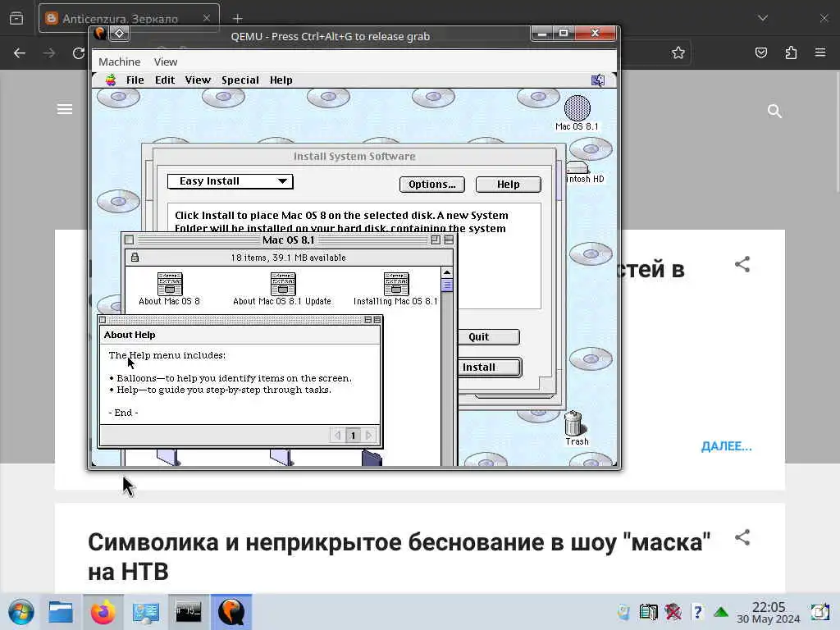This screenshot has height=630, width=840.
Task: Click next page arrow in About Help
Action: [368, 436]
